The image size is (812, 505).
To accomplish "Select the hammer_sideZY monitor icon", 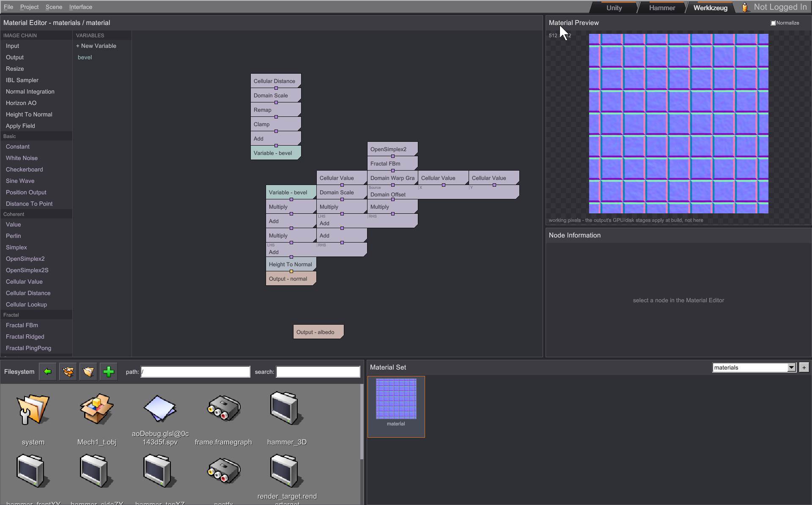I will (x=96, y=471).
